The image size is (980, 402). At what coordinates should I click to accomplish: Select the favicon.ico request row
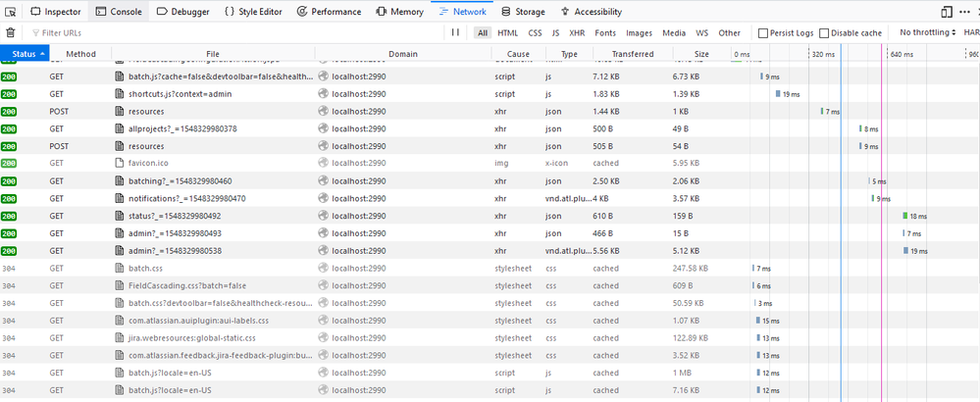[x=490, y=163]
